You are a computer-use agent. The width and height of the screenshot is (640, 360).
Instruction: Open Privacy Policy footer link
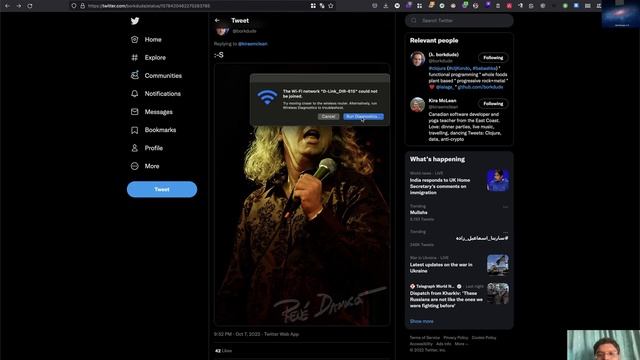[x=456, y=338]
